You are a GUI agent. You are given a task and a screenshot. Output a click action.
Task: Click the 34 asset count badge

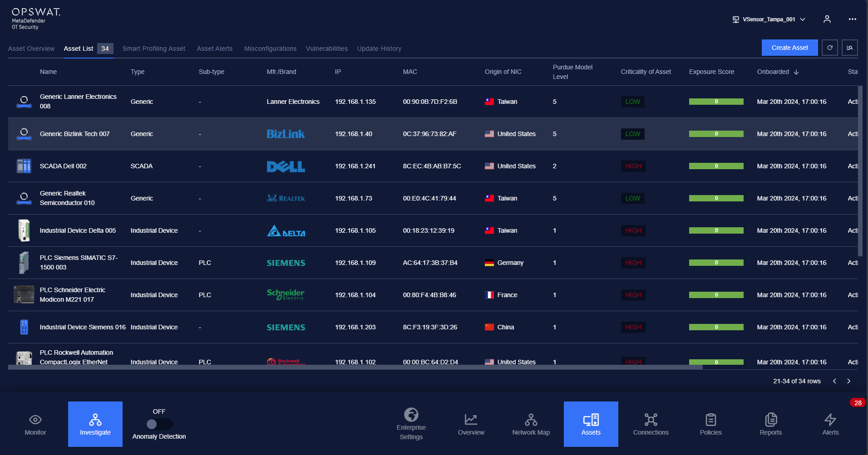click(x=105, y=48)
